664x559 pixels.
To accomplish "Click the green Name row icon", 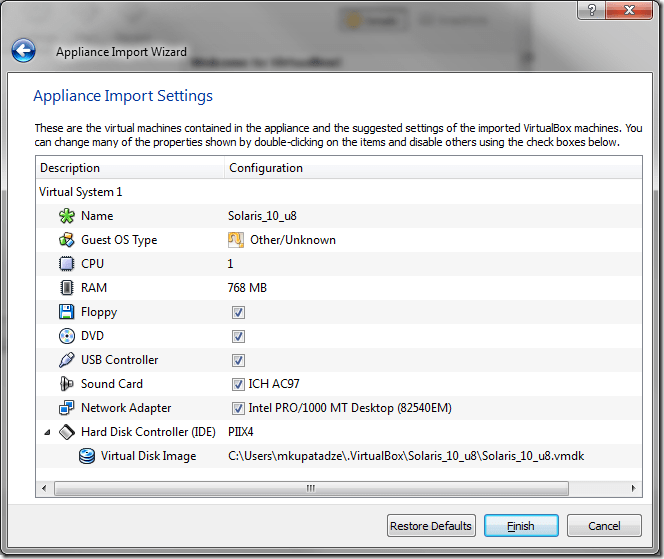I will (x=66, y=216).
